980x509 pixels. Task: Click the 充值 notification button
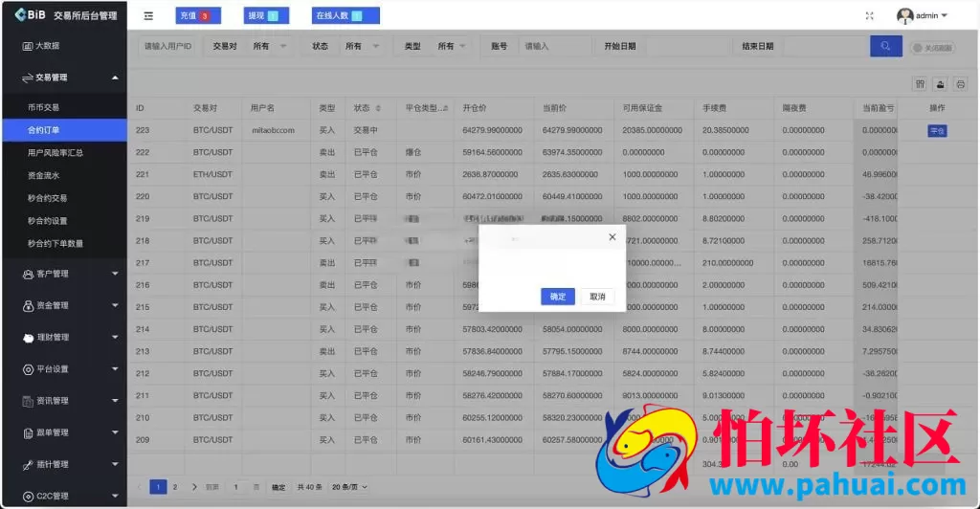point(198,15)
